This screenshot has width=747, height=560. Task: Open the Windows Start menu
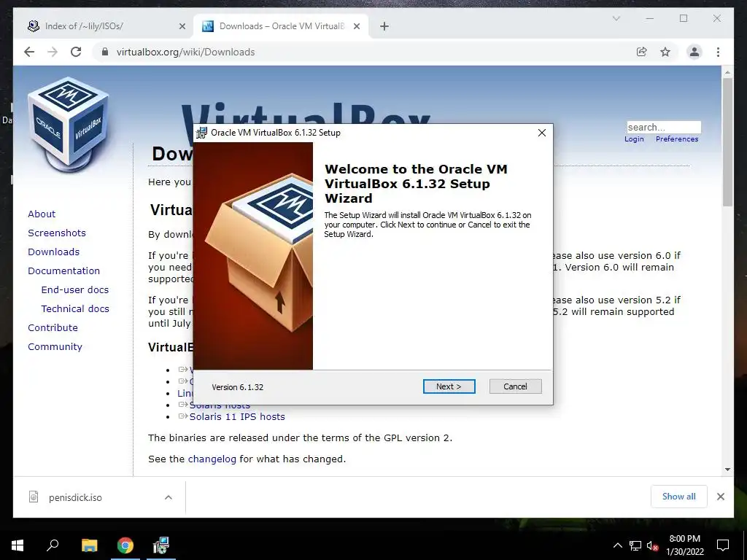[x=18, y=545]
